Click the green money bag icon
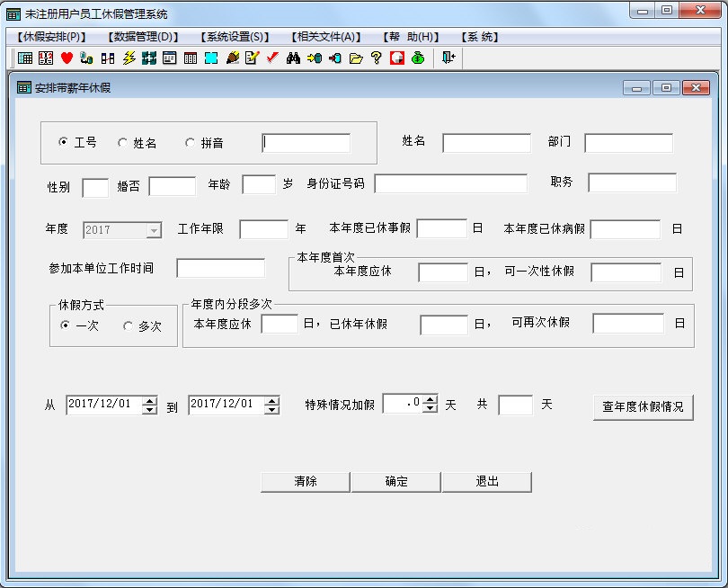 tap(418, 58)
